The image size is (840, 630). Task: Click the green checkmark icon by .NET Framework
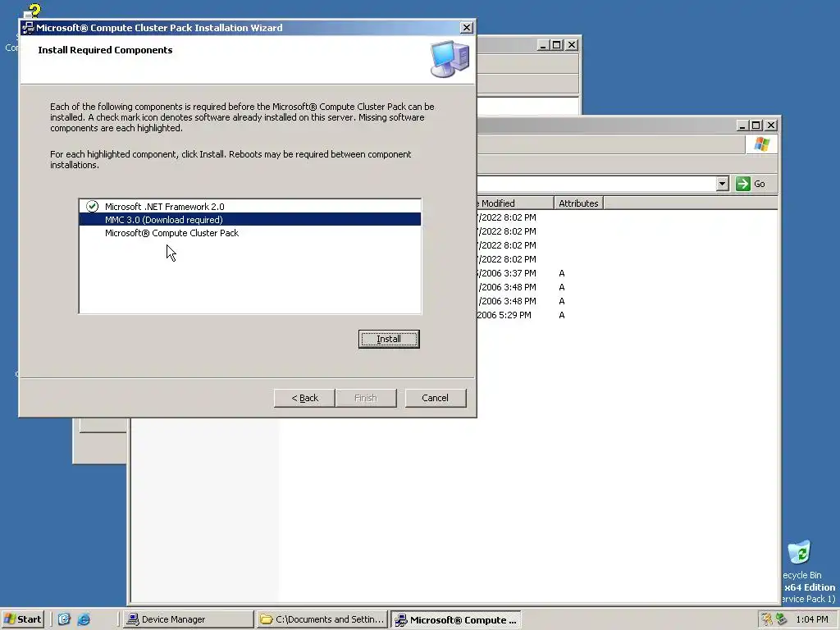(92, 206)
